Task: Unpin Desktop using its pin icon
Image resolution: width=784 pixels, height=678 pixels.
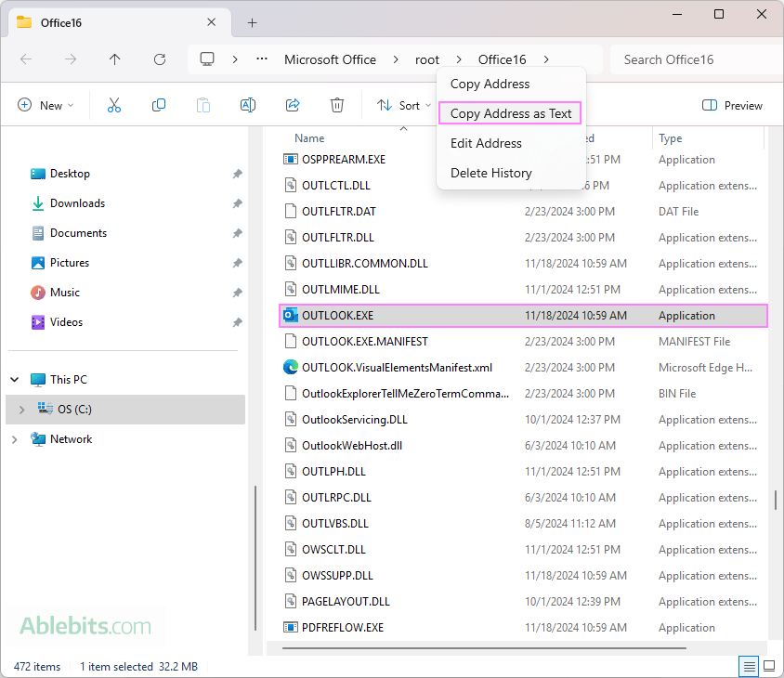Action: pos(238,174)
